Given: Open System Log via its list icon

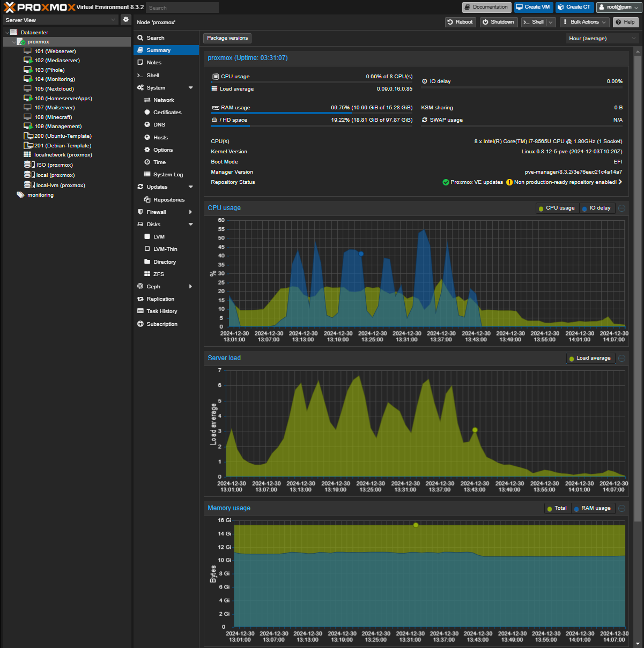Looking at the screenshot, I should pos(147,175).
